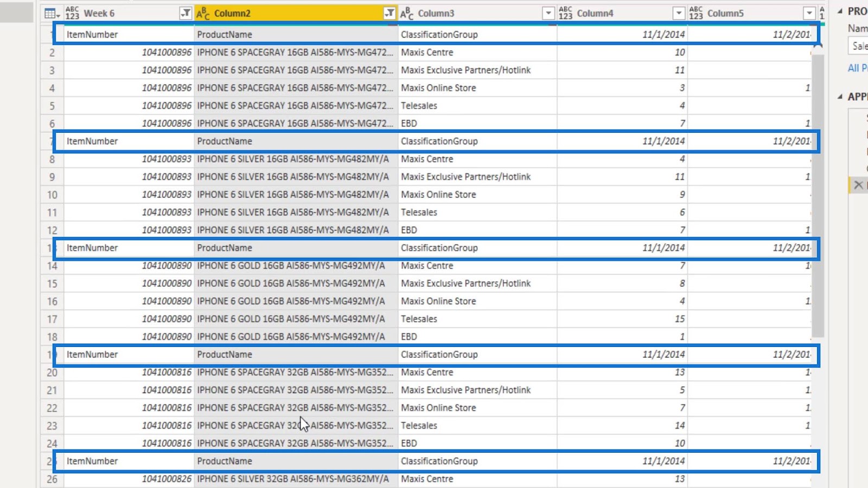Click IPHONE 6 SPACEGRAY 16GB cell in row 4
Viewport: 868px width, 488px height.
pyautogui.click(x=296, y=88)
